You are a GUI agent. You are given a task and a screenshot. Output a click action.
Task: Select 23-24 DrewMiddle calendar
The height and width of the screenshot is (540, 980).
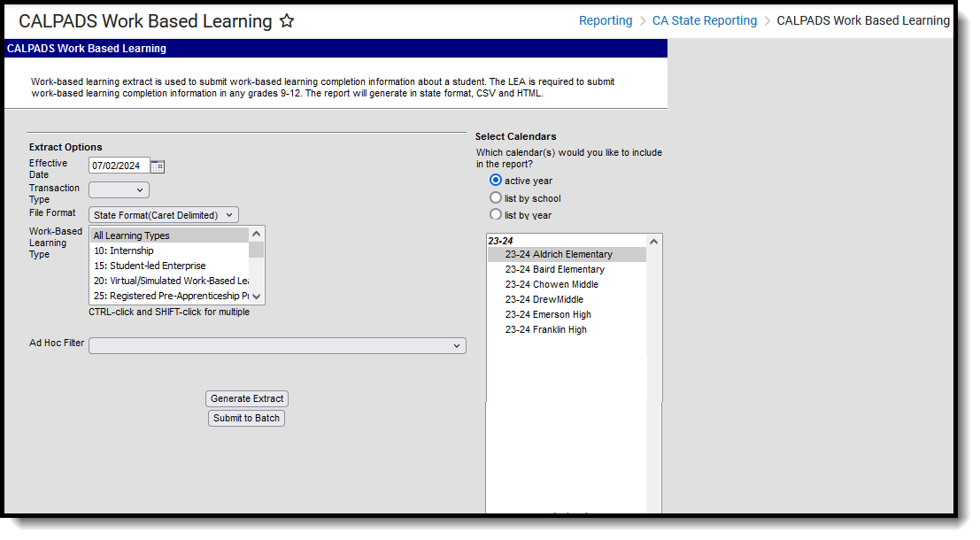click(x=567, y=299)
